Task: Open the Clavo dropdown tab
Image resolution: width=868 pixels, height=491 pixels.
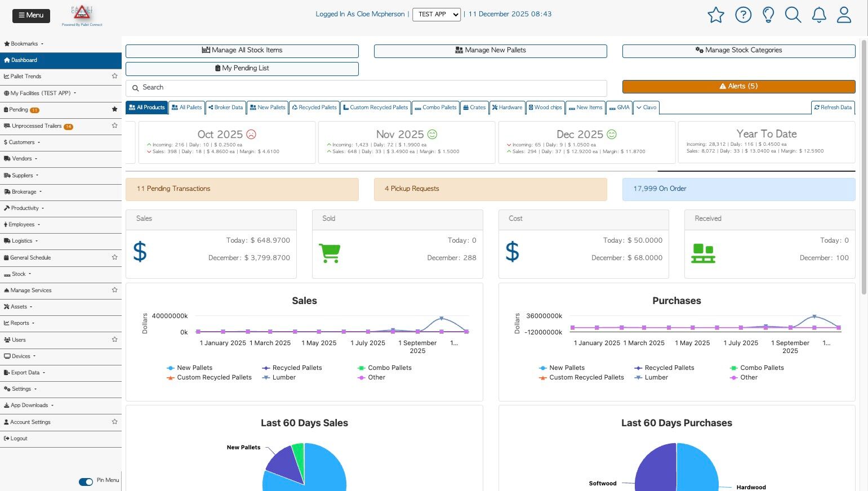Action: point(646,108)
